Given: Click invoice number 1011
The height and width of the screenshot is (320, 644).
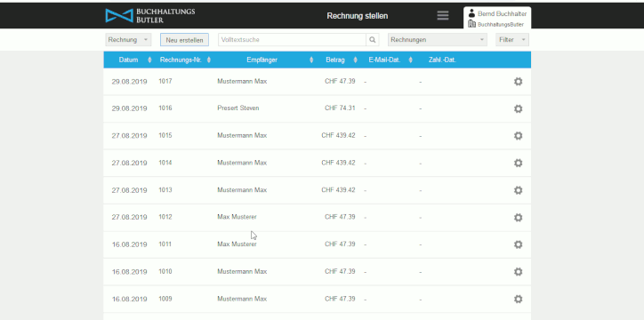Looking at the screenshot, I should 165,244.
